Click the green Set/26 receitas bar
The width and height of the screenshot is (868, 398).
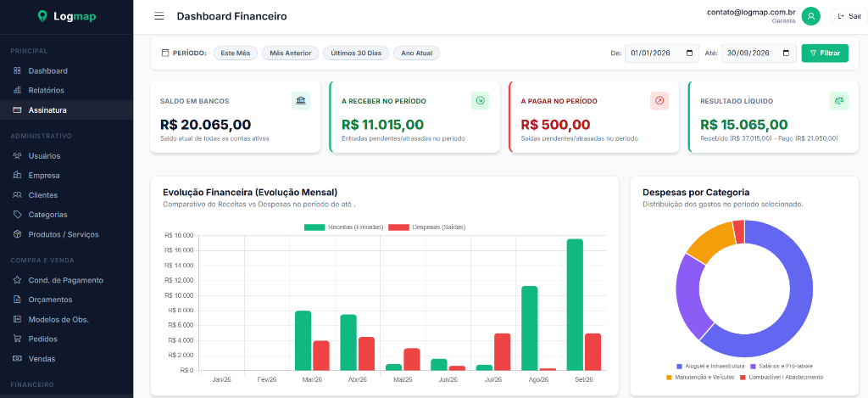click(x=575, y=305)
